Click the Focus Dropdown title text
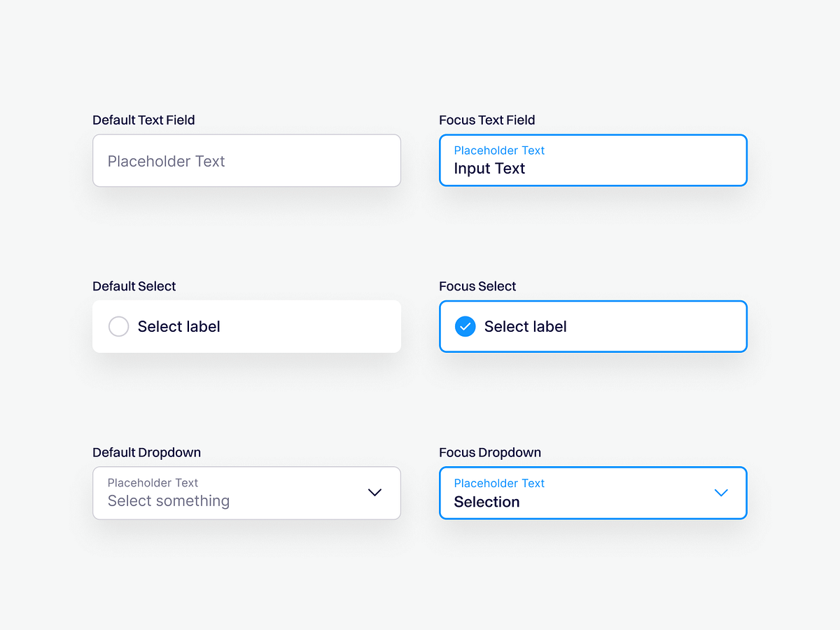 click(x=490, y=452)
